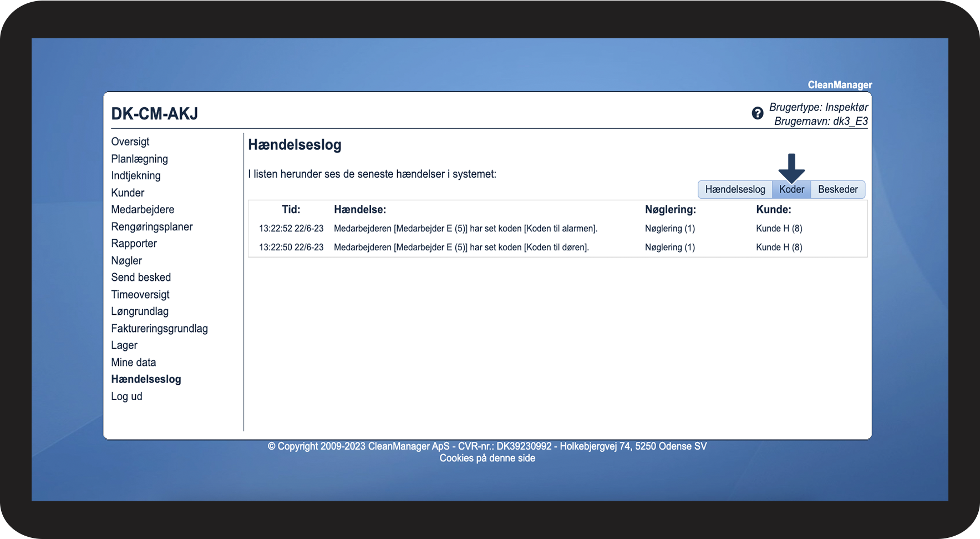Open Oversigt in the sidebar
Image resolution: width=980 pixels, height=539 pixels.
[130, 142]
